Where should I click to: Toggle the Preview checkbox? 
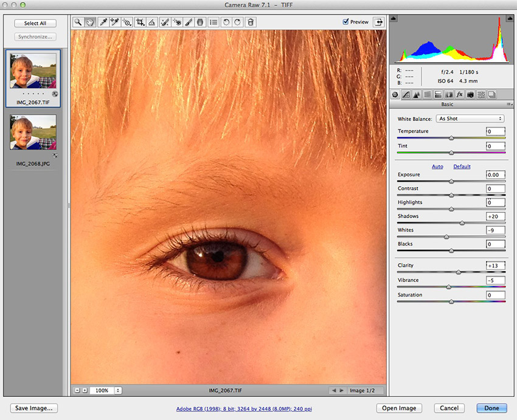point(345,22)
